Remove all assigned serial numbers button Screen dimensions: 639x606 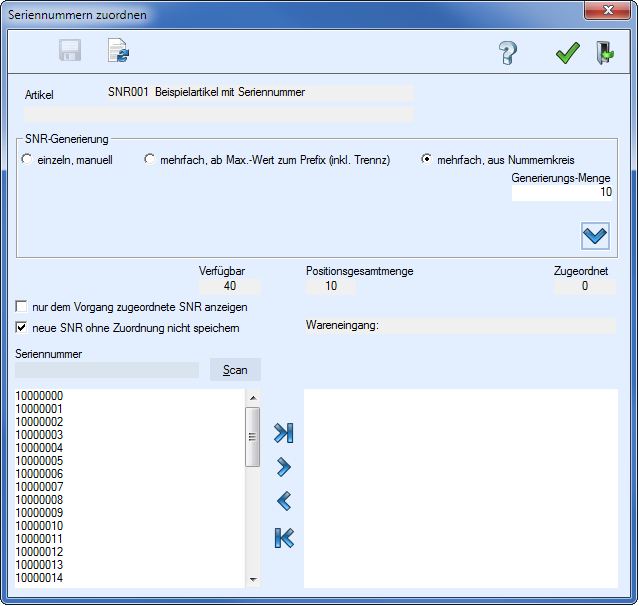[x=284, y=538]
